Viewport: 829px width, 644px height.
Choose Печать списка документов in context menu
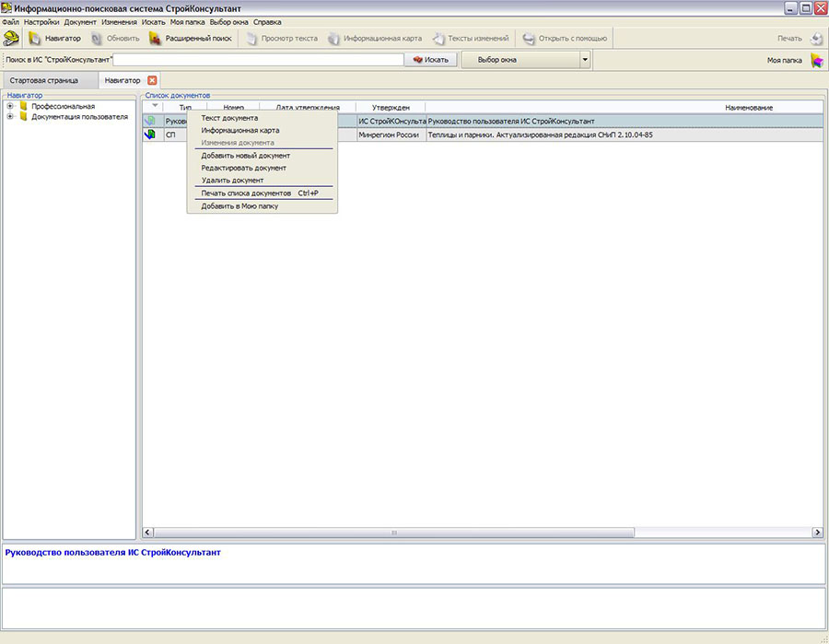[x=263, y=193]
